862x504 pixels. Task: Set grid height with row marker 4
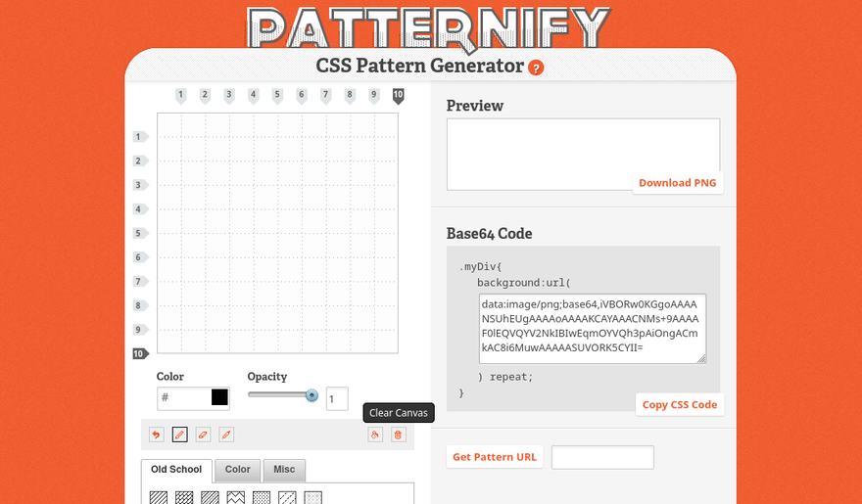click(x=141, y=209)
